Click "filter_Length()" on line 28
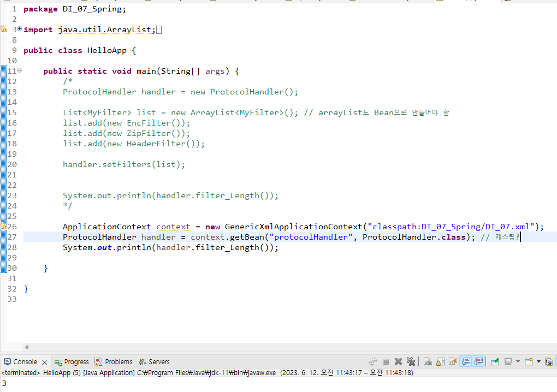This screenshot has height=392, width=557. (234, 247)
